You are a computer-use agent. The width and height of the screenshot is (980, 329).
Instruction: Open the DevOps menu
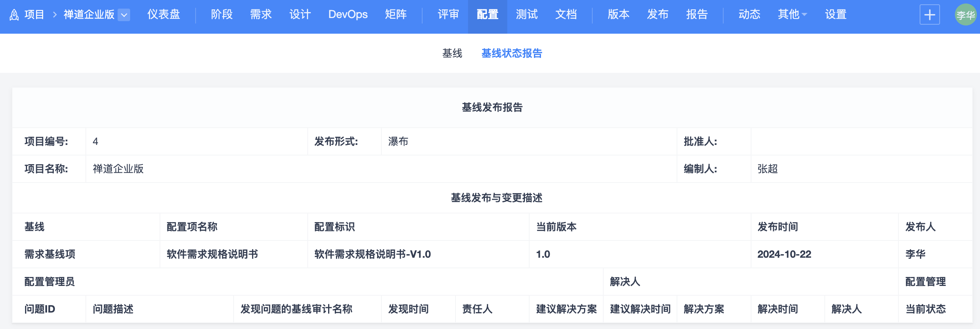(348, 14)
